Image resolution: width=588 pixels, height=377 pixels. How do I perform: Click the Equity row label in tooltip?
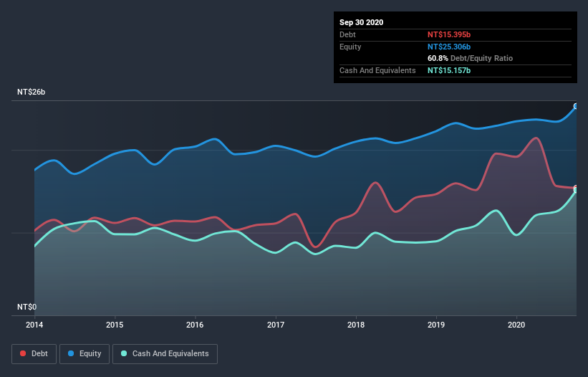coord(350,47)
